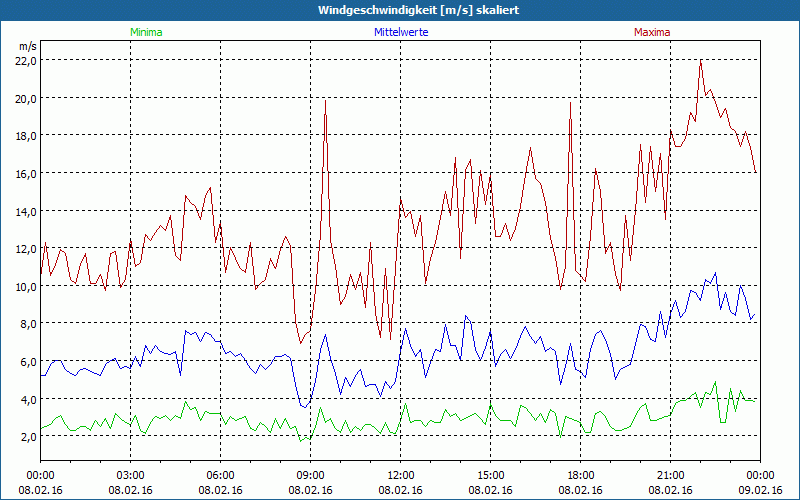Click the 2,0 y-axis tick label
This screenshot has width=800, height=500.
pos(27,437)
